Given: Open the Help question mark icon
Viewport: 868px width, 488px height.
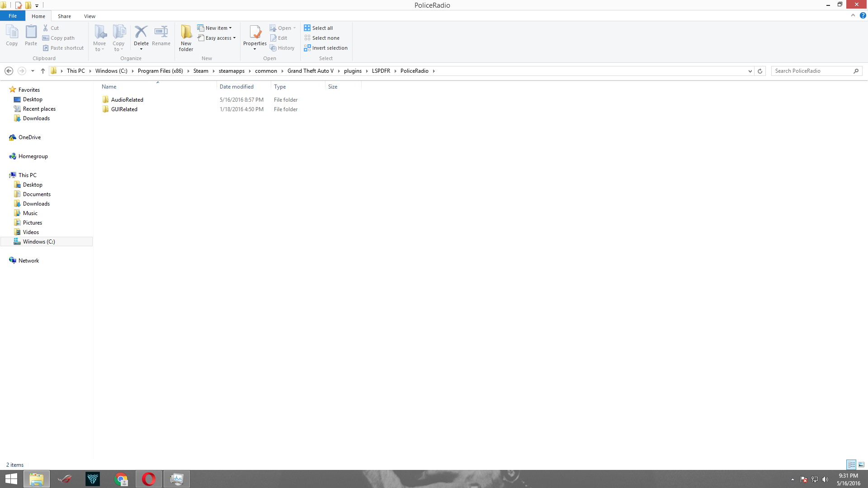Looking at the screenshot, I should pos(863,15).
